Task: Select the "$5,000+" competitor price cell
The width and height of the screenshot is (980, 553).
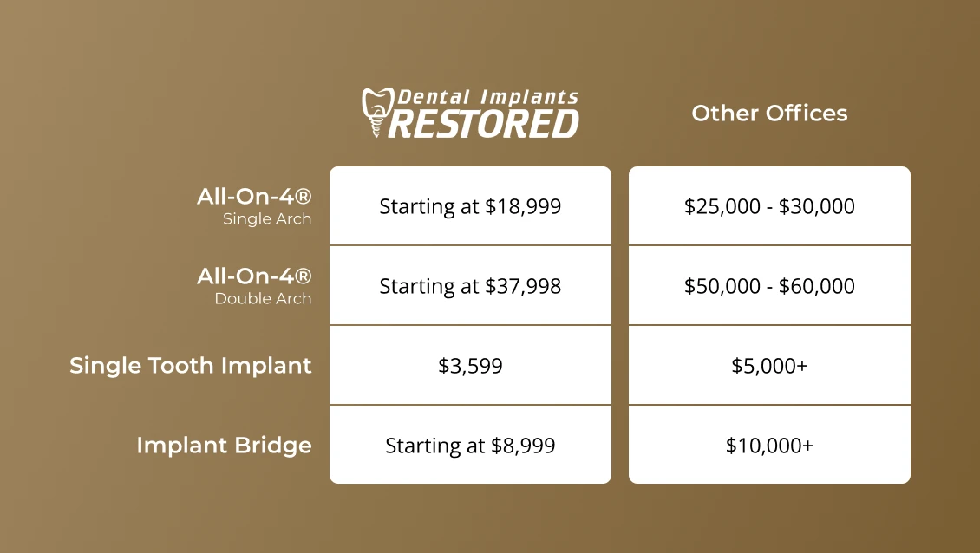Action: tap(769, 366)
